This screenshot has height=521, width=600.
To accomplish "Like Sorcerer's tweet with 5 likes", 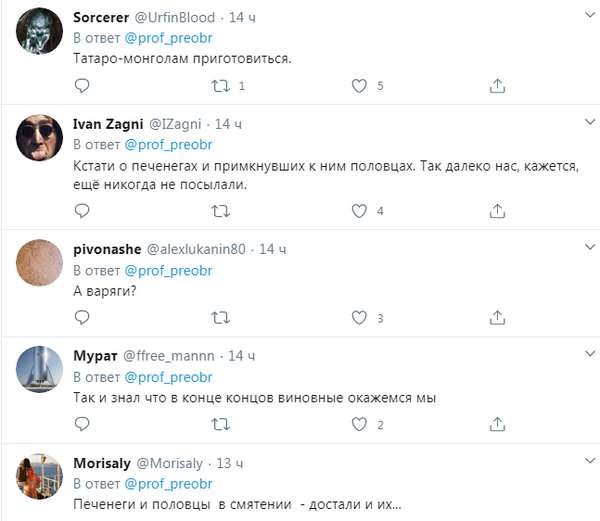I will tap(360, 87).
